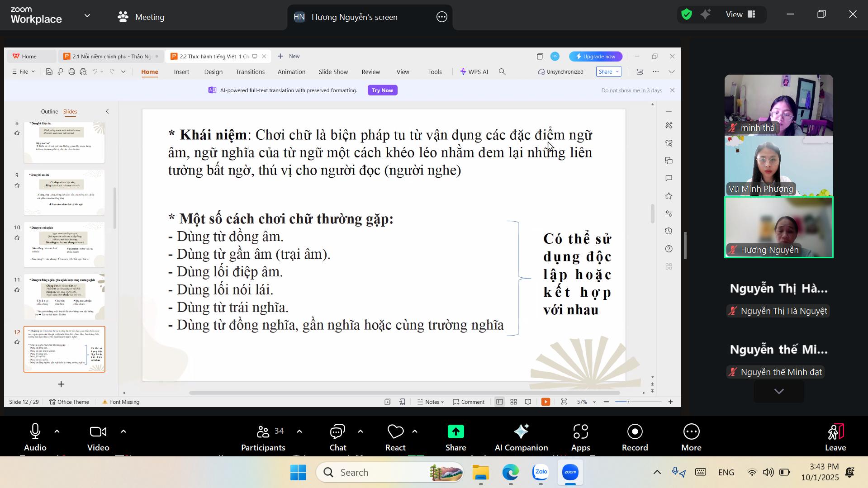This screenshot has height=488, width=868.
Task: Toggle the camera Video button
Action: tap(98, 437)
